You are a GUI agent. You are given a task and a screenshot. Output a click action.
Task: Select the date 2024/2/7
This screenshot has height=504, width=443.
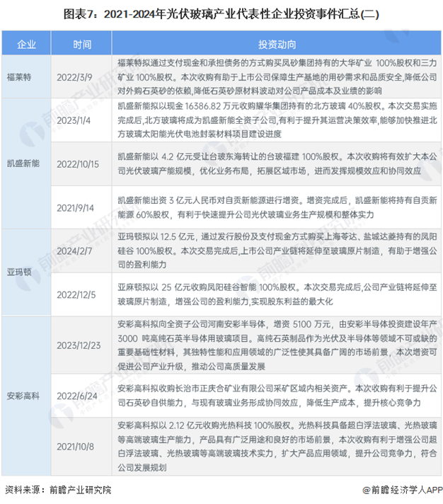point(74,251)
